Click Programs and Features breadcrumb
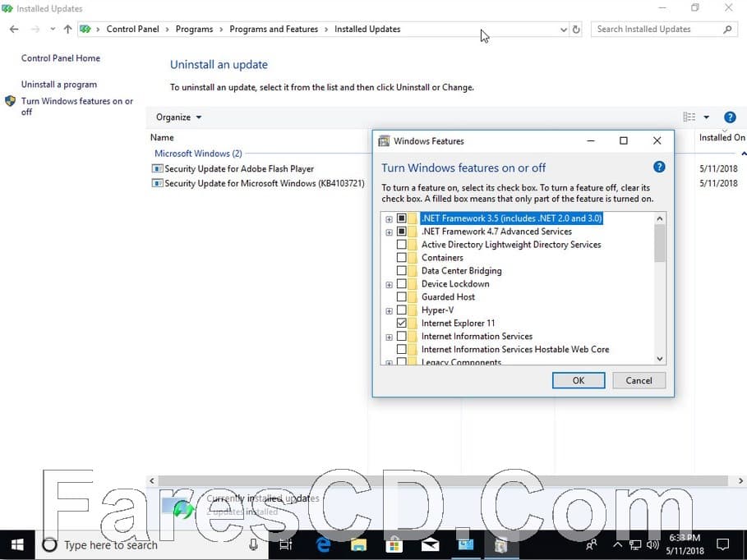 tap(274, 29)
